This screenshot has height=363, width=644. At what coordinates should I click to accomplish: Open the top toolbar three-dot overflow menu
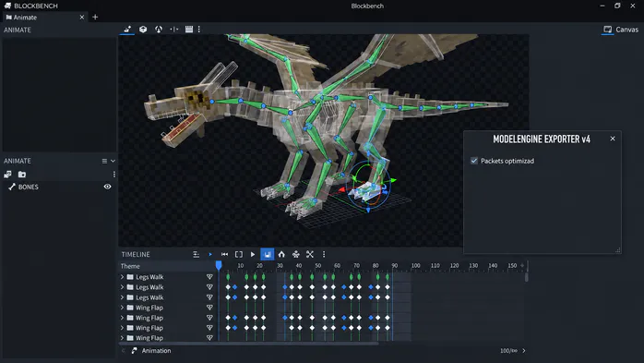click(x=199, y=30)
